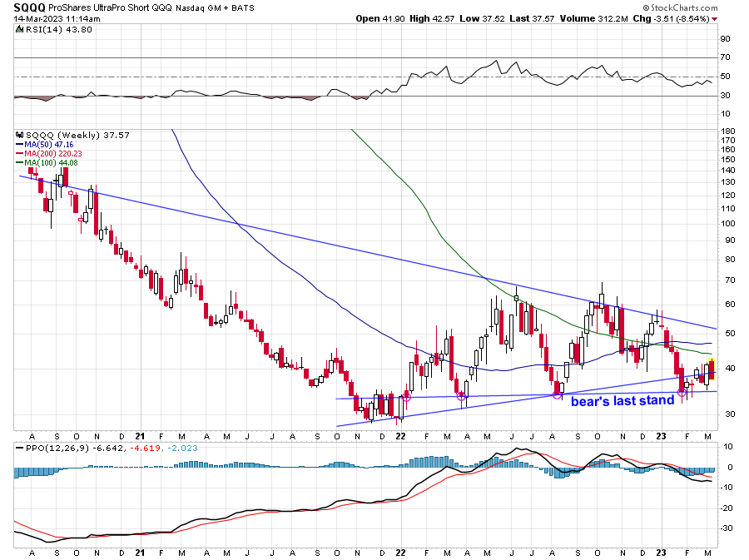Click the bear's last stand annotation

623,400
